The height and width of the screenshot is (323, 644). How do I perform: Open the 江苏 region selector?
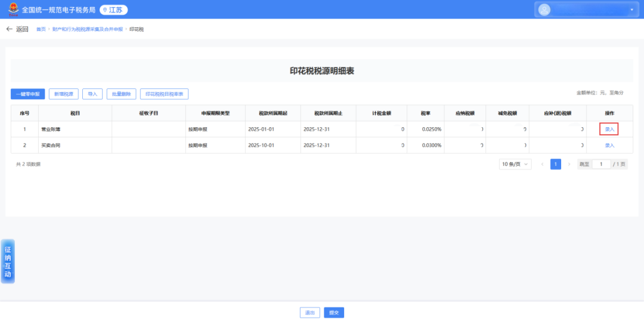[113, 10]
